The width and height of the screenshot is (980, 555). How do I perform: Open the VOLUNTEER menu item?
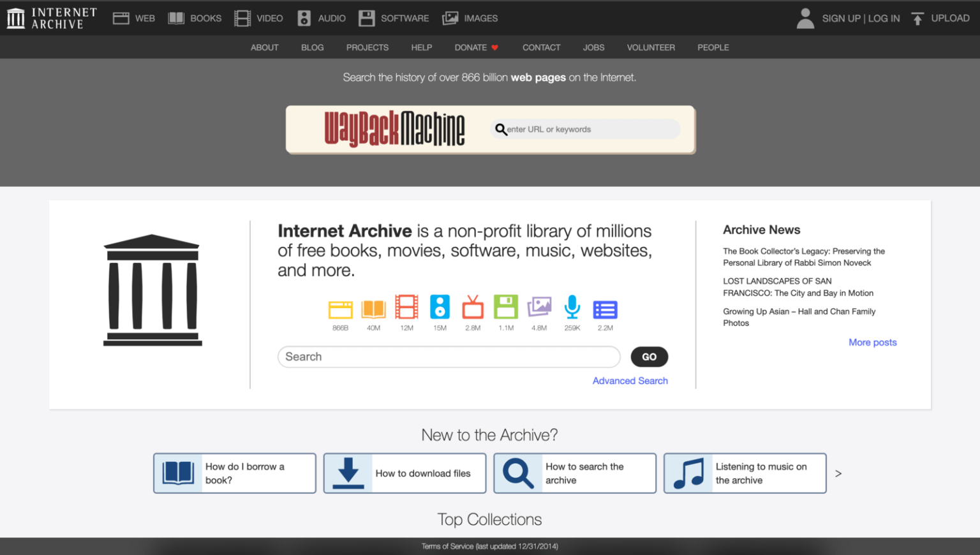[x=651, y=47]
